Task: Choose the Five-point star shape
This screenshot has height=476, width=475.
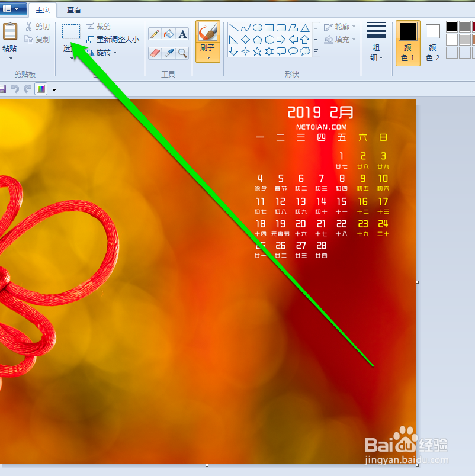Action: [x=258, y=51]
